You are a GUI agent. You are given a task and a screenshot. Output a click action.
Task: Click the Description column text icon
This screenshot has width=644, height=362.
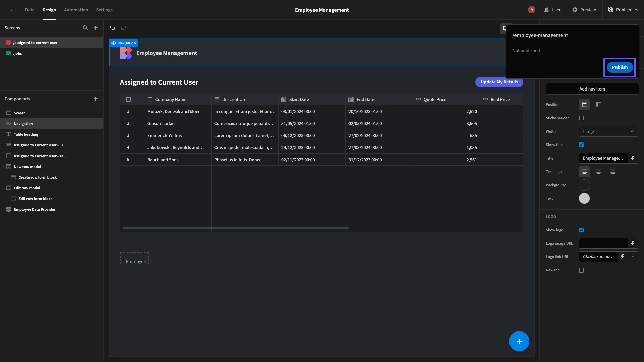tap(217, 99)
